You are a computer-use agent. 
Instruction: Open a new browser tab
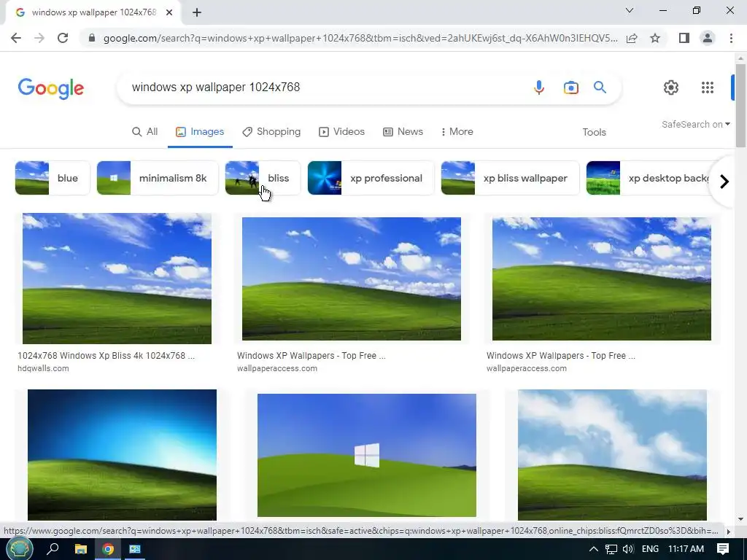(x=197, y=12)
